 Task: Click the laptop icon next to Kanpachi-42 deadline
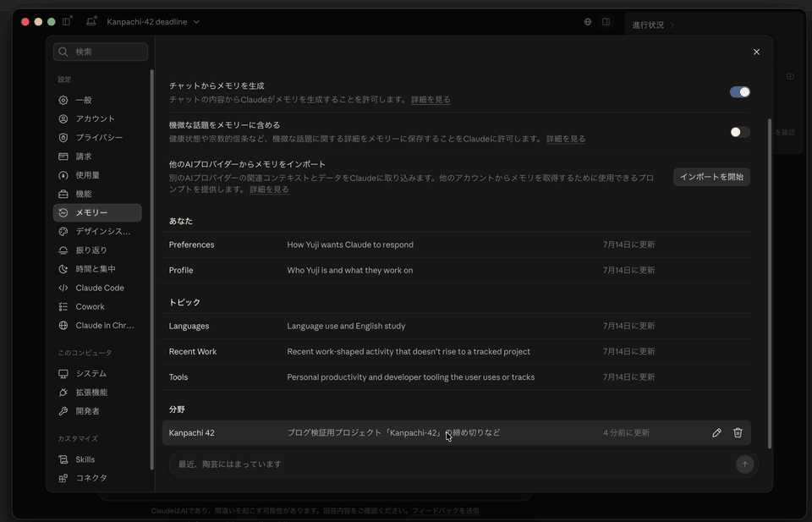91,22
